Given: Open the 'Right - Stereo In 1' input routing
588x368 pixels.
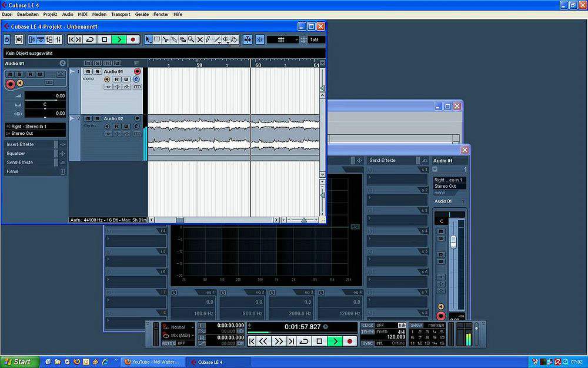Looking at the screenshot, I should coord(35,127).
